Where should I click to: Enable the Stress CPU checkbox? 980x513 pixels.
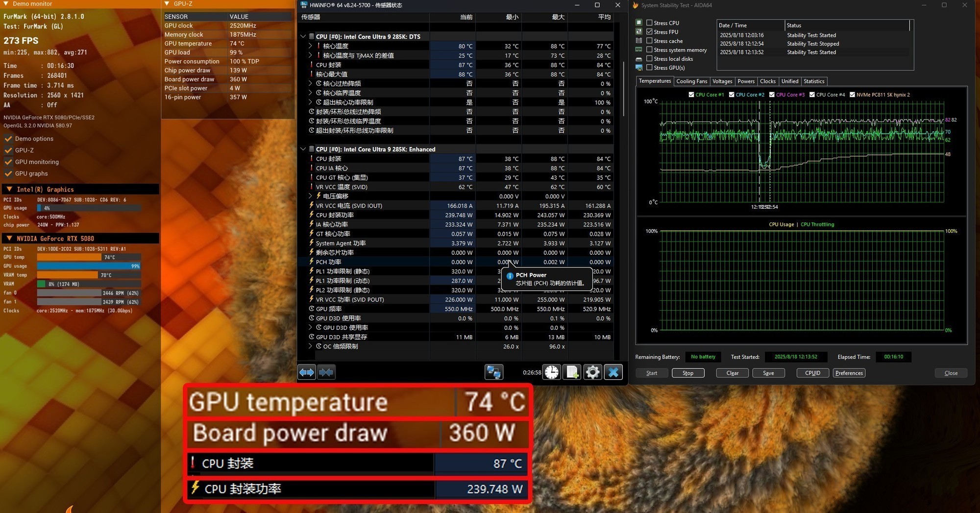(649, 23)
